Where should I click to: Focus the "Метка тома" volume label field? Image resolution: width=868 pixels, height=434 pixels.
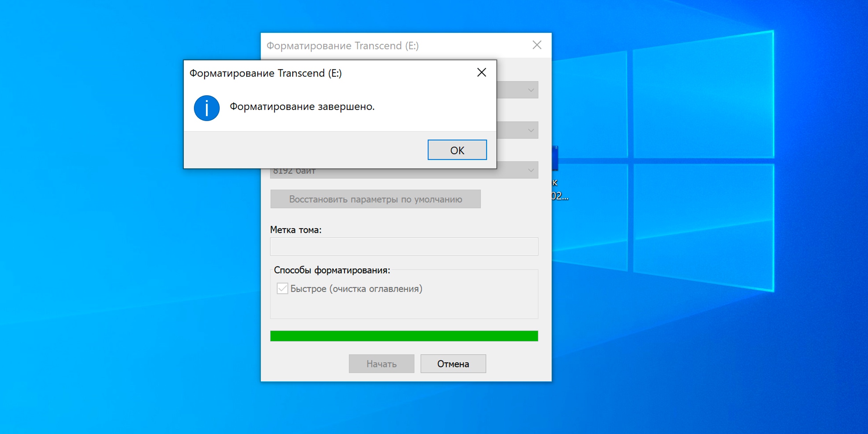404,247
